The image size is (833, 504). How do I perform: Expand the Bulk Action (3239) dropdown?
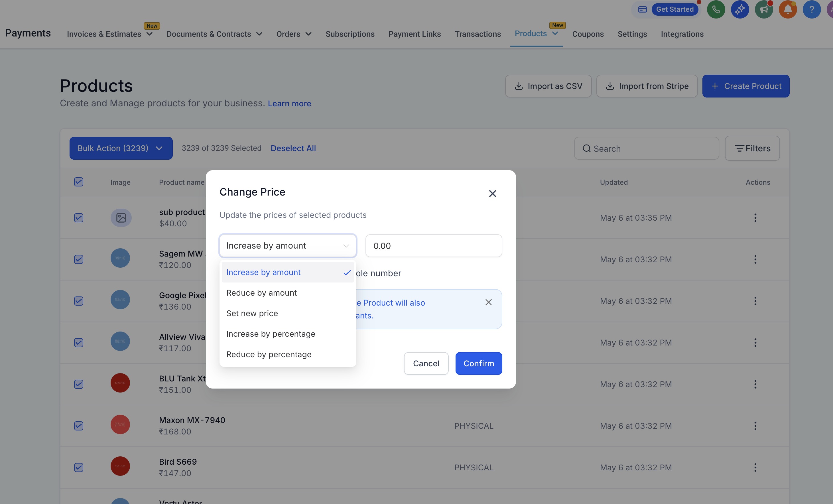coord(121,148)
